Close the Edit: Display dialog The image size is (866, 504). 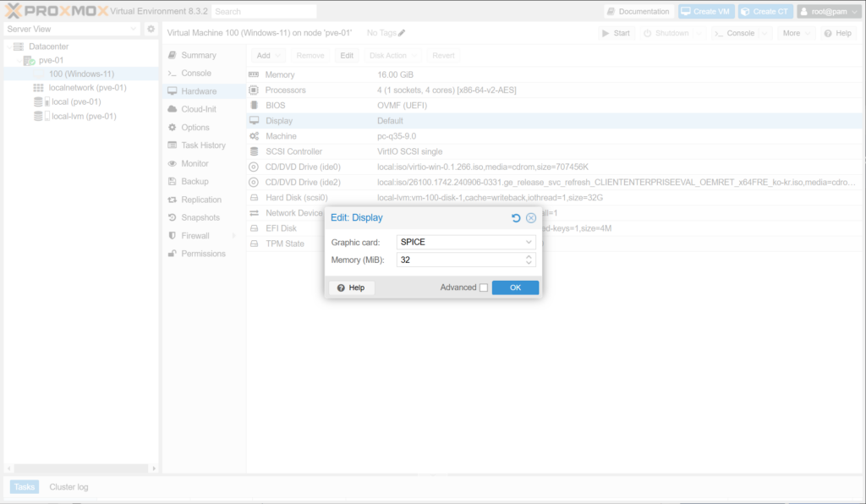tap(531, 218)
